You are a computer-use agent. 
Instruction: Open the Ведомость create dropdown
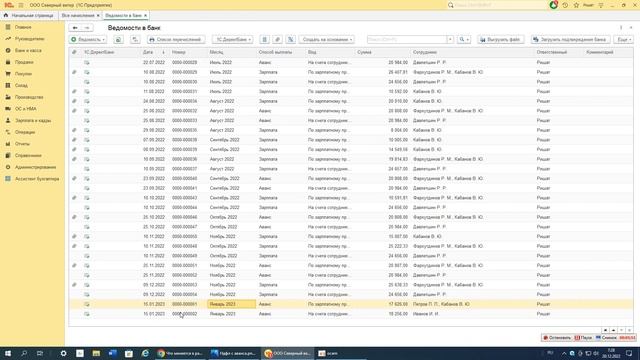88,40
